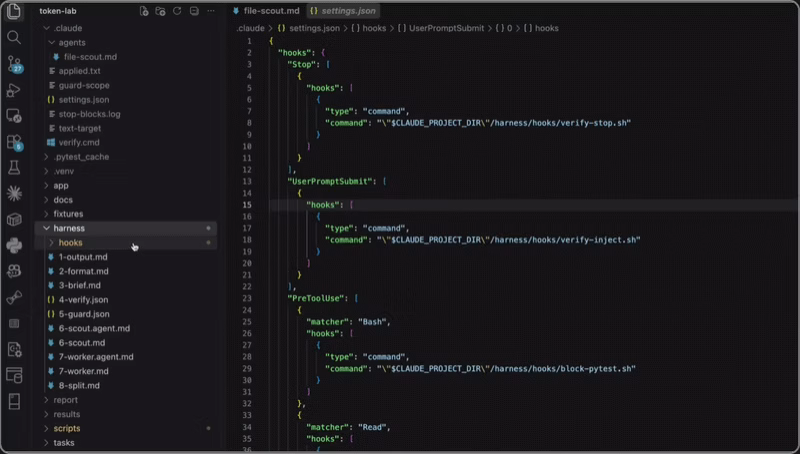Place cursor on verify-stop.sh command line

[x=478, y=122]
